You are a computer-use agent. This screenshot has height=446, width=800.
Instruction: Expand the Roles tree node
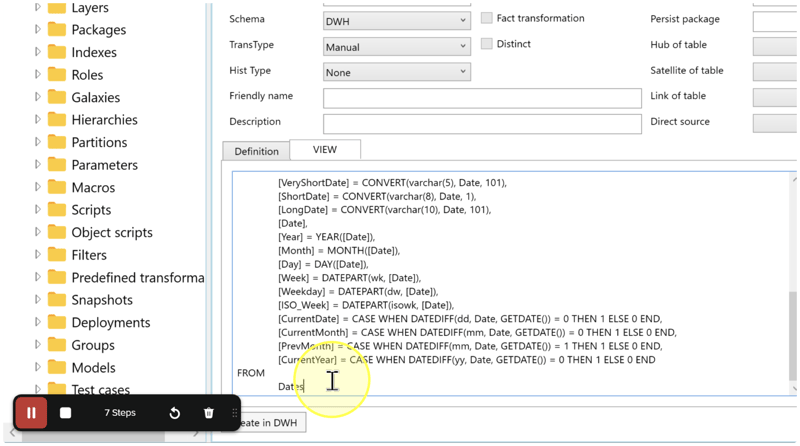(x=37, y=74)
